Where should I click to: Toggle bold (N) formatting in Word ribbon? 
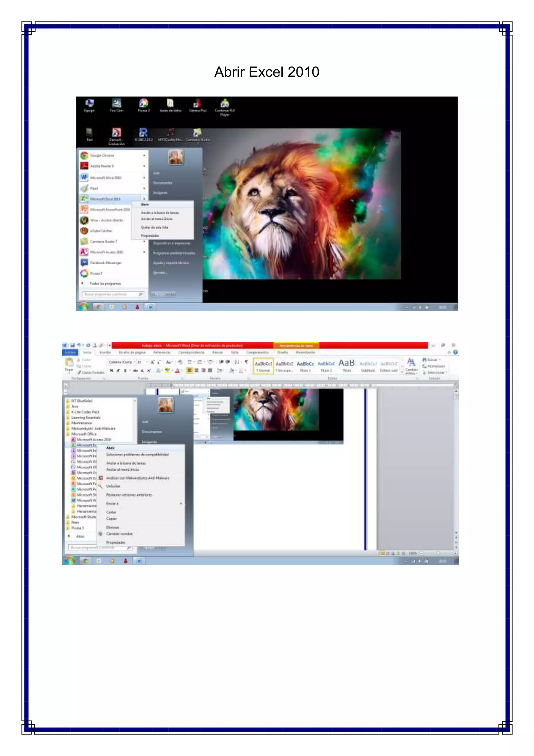click(x=112, y=370)
